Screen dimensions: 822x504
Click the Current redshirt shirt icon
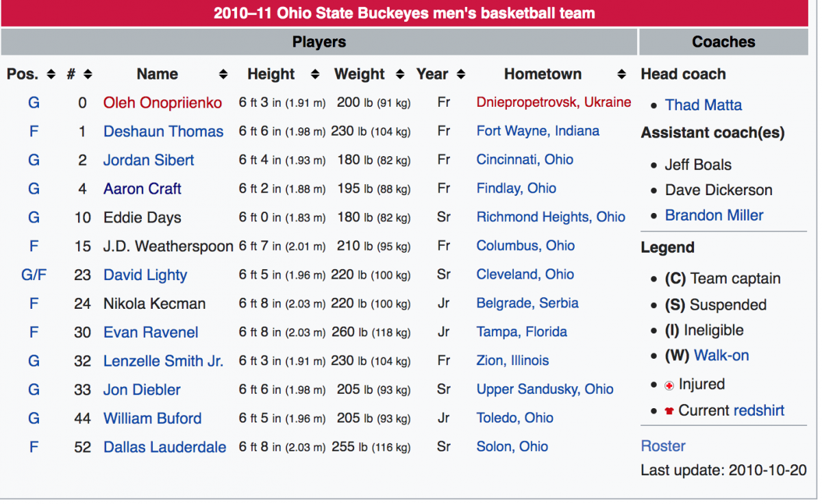(x=669, y=412)
